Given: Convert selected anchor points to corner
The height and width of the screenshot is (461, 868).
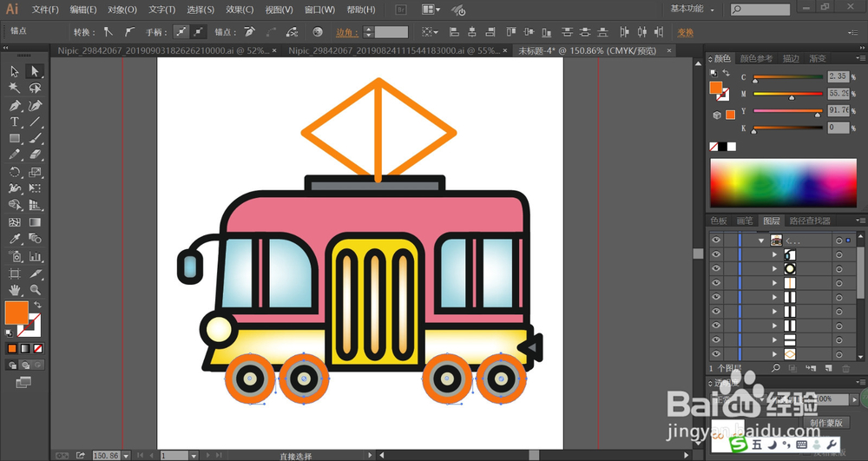Looking at the screenshot, I should click(x=108, y=32).
